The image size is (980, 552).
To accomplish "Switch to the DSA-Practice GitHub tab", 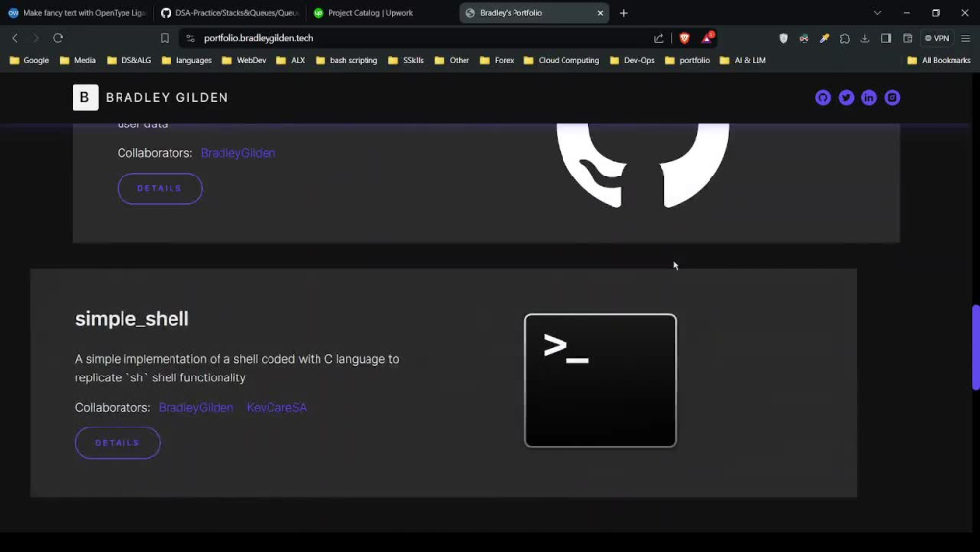I will [228, 13].
